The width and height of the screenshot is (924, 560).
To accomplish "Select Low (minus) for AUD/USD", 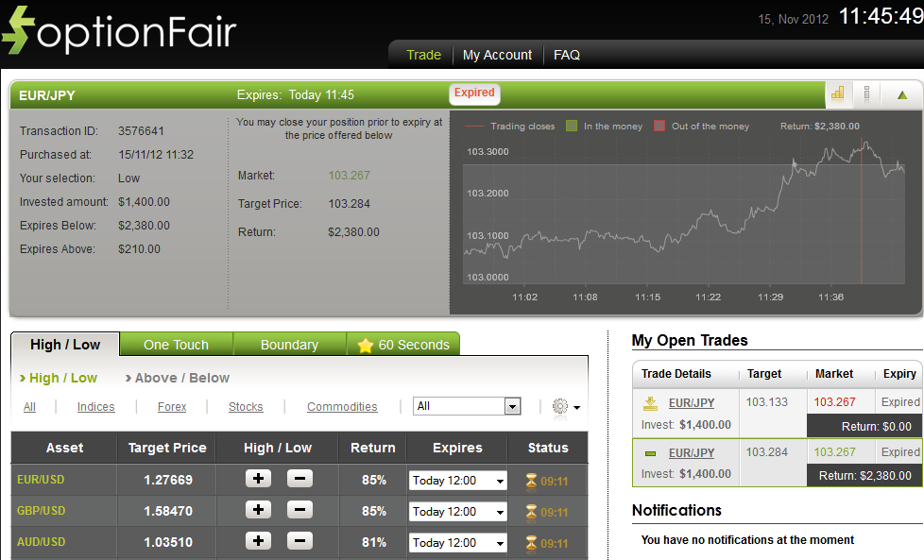I will [x=299, y=540].
